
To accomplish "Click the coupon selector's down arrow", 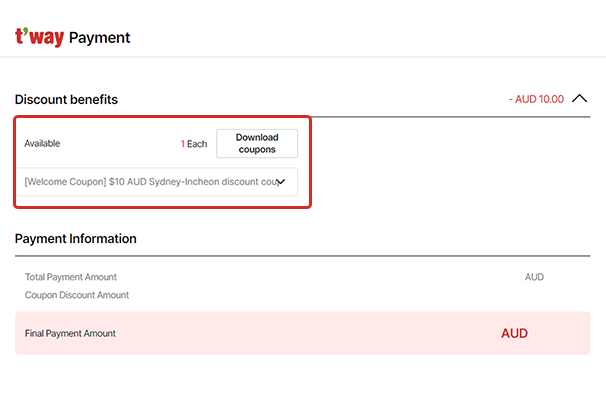I will (x=281, y=182).
